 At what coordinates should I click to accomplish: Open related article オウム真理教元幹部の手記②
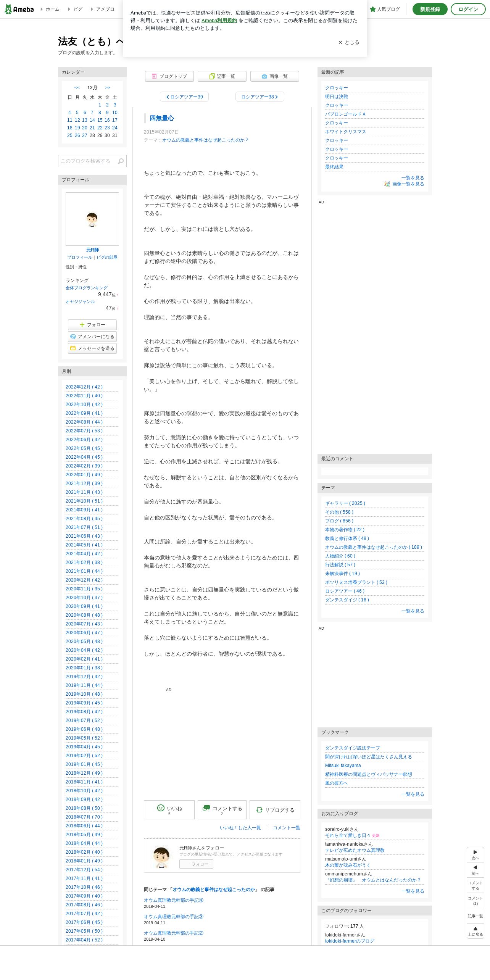coord(174,933)
